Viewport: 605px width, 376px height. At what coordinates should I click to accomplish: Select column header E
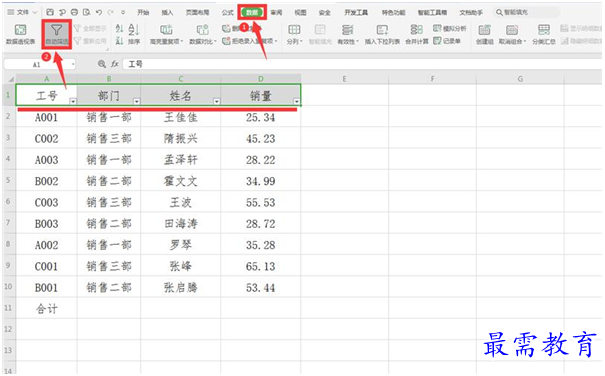point(344,79)
